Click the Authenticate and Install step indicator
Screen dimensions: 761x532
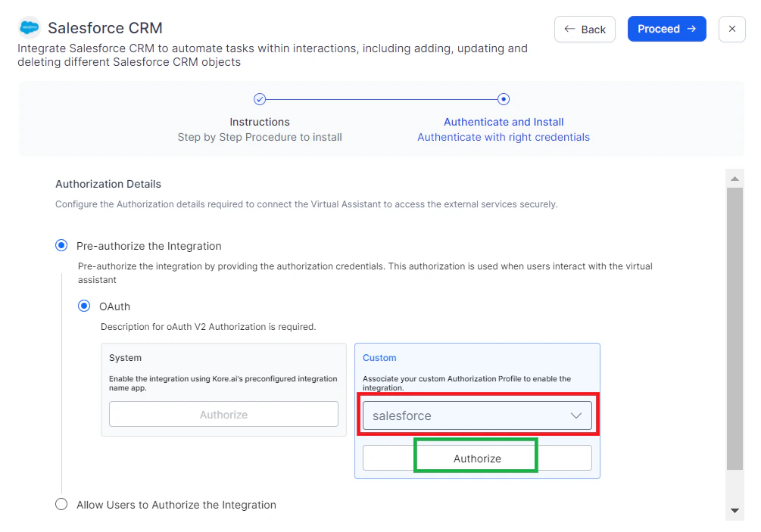(x=504, y=99)
